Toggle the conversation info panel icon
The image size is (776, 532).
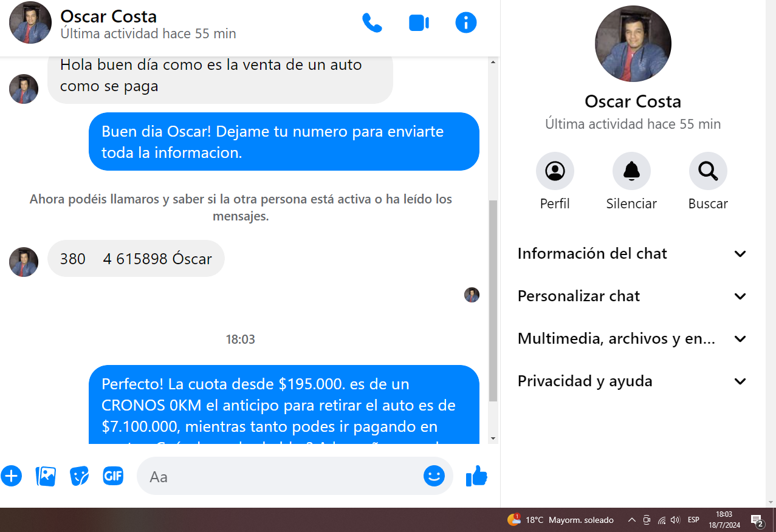point(466,23)
